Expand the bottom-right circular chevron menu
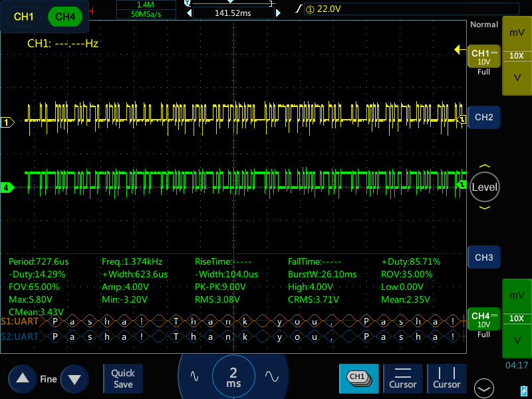Viewport: 532px width, 399px height. (x=483, y=389)
